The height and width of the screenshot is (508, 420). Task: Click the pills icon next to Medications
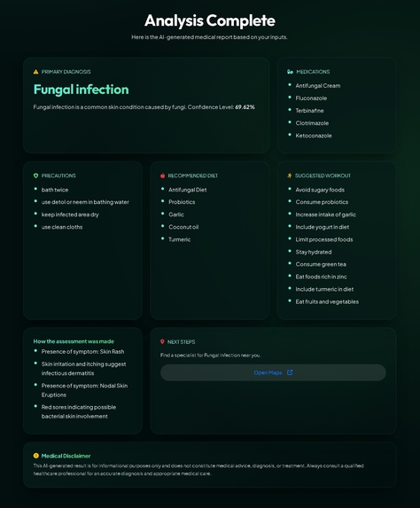[x=290, y=72]
